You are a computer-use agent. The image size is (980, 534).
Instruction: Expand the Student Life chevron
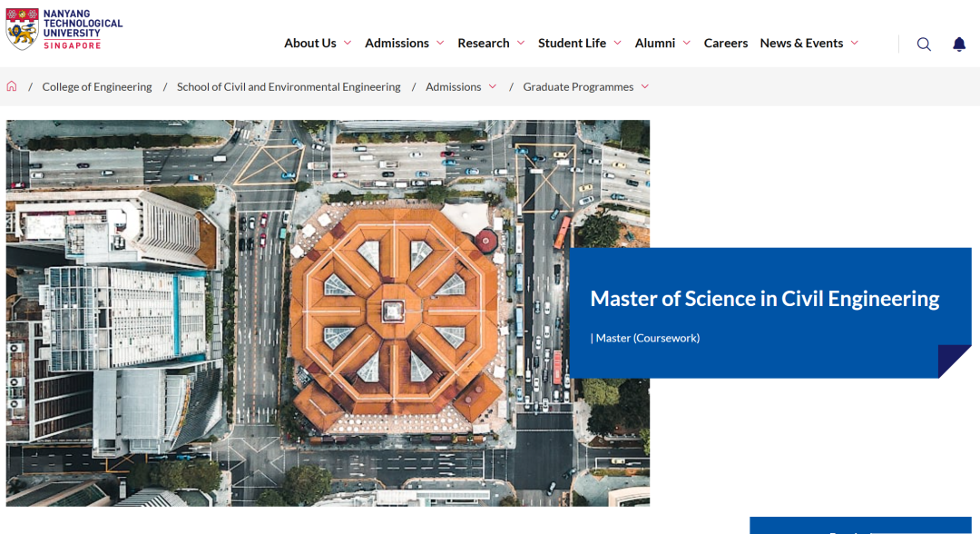point(617,43)
